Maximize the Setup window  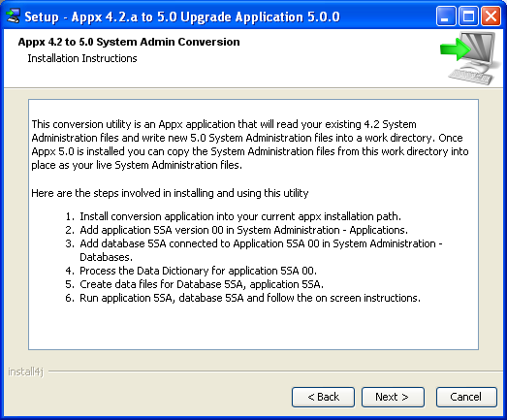tap(468, 16)
